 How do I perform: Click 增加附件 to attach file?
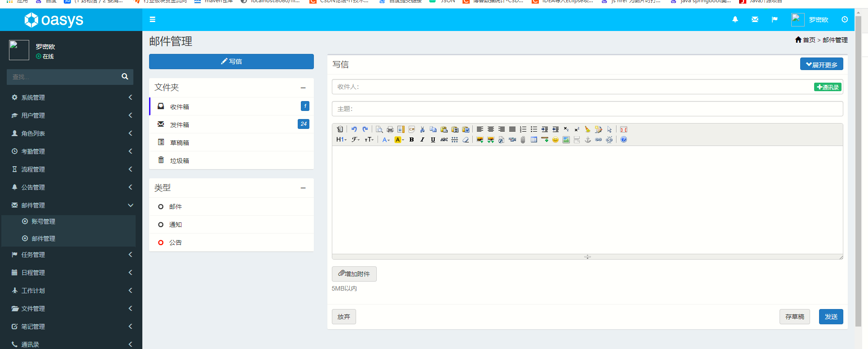coord(354,274)
